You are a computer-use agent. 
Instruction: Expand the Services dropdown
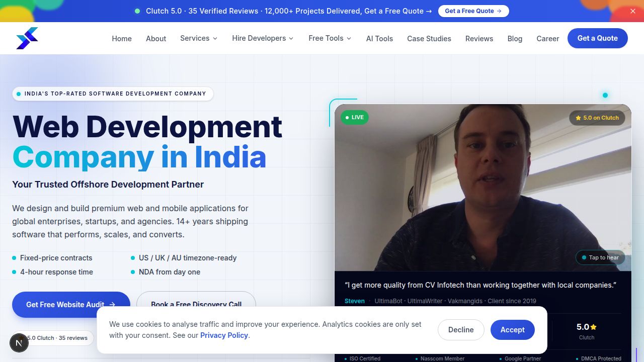199,38
